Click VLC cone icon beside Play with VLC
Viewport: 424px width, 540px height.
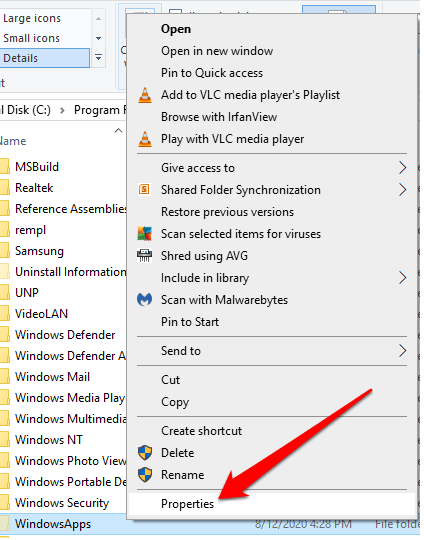(145, 139)
